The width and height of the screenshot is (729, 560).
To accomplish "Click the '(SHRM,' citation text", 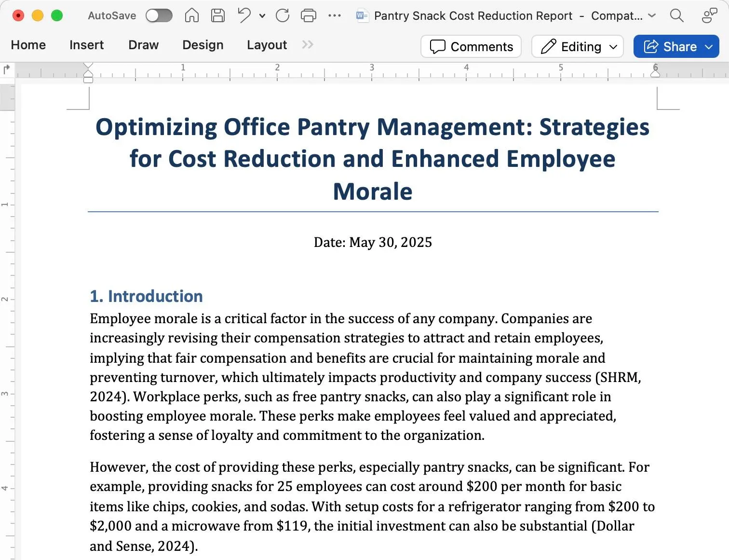I will (619, 378).
